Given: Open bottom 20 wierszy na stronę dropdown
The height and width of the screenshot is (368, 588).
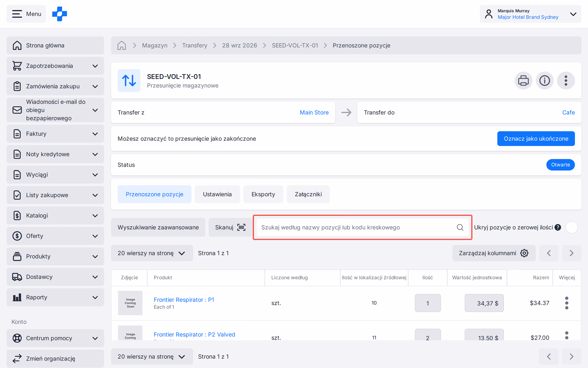Looking at the screenshot, I should click(x=152, y=356).
